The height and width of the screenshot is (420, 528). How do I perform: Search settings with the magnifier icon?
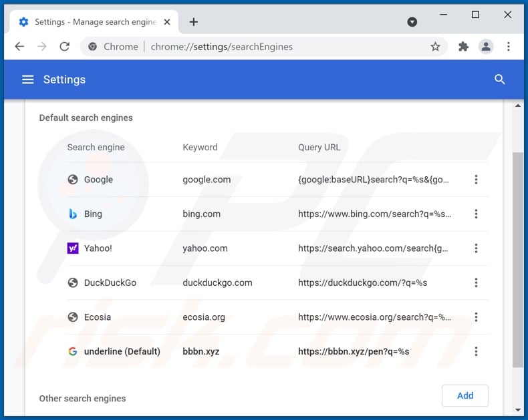[500, 79]
